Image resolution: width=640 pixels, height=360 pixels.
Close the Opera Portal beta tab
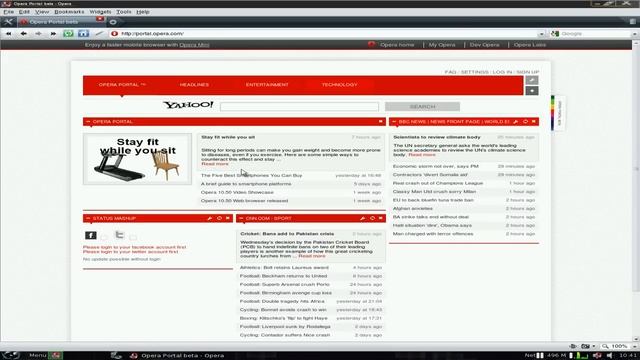click(x=100, y=19)
